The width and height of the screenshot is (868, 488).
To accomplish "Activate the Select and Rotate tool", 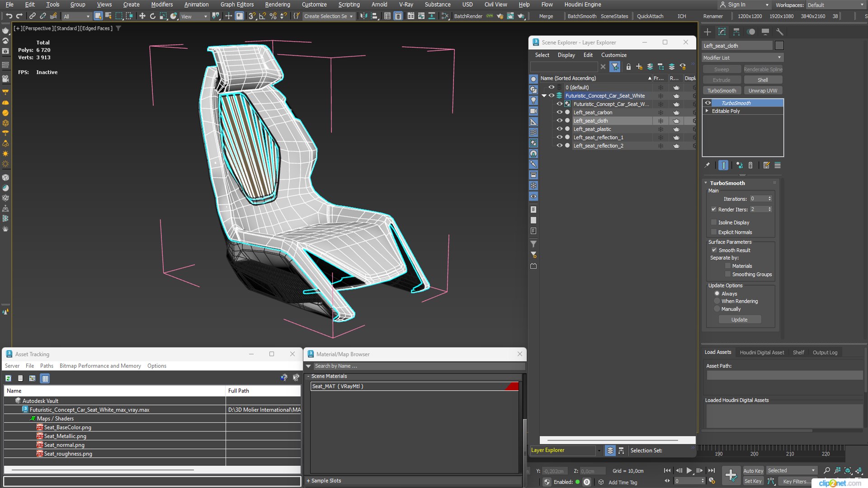I will coord(153,16).
